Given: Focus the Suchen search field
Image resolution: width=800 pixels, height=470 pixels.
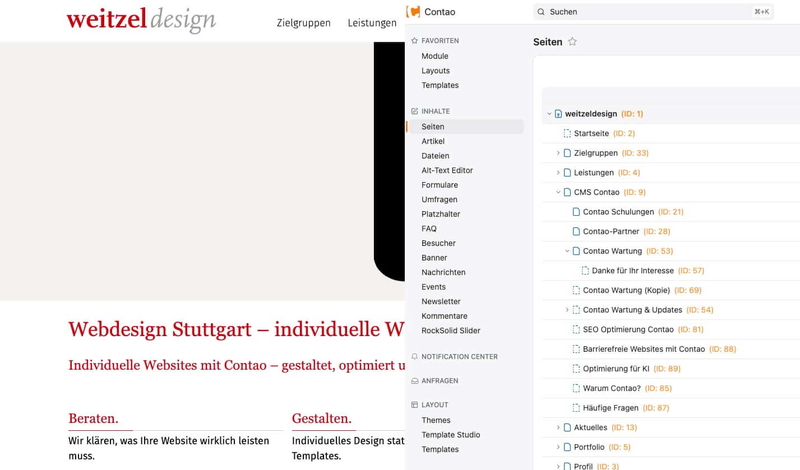Looking at the screenshot, I should click(x=653, y=12).
